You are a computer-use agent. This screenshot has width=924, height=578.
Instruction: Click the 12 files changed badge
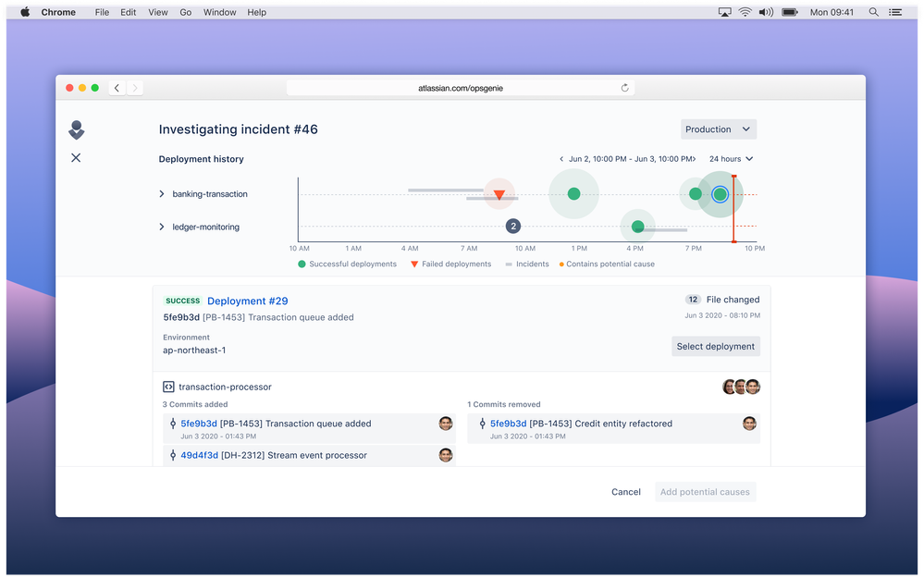pyautogui.click(x=693, y=300)
